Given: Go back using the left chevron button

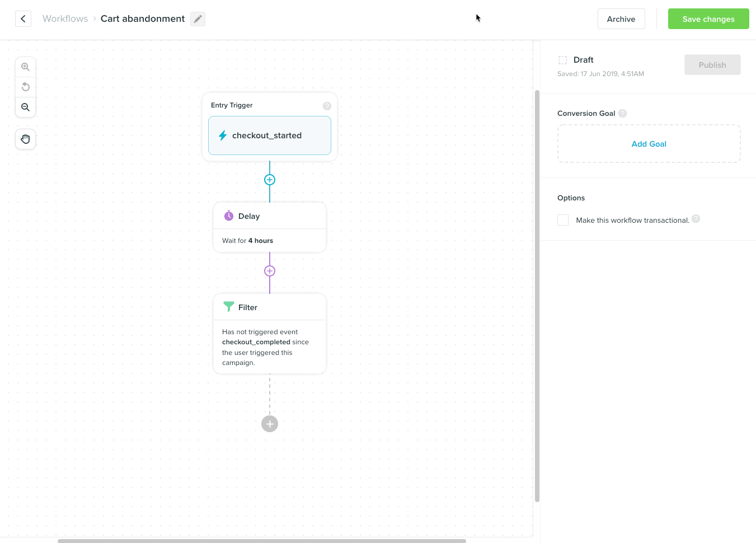Looking at the screenshot, I should click(x=23, y=18).
